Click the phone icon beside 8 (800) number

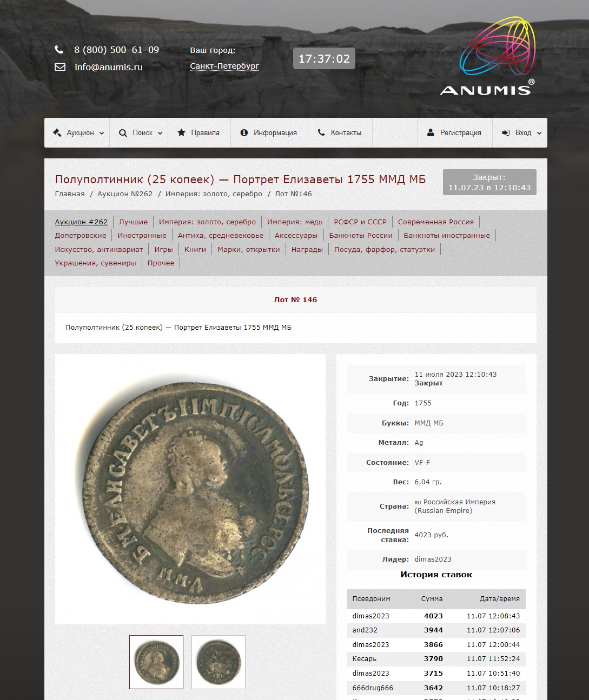pos(59,50)
